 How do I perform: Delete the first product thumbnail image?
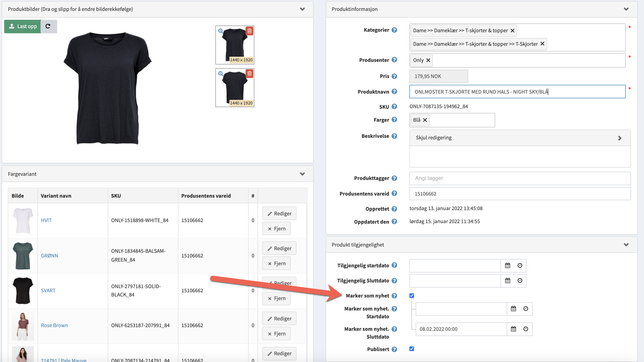click(x=249, y=31)
